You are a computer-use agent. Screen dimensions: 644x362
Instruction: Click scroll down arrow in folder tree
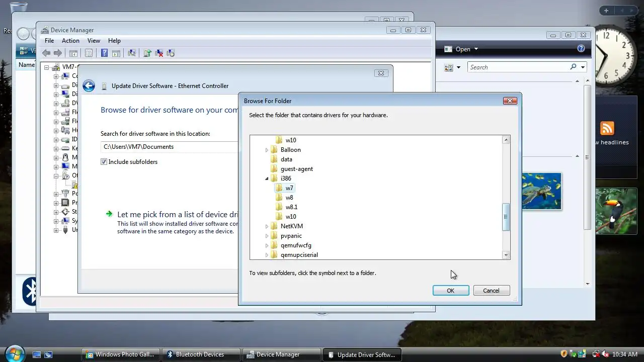click(x=506, y=255)
